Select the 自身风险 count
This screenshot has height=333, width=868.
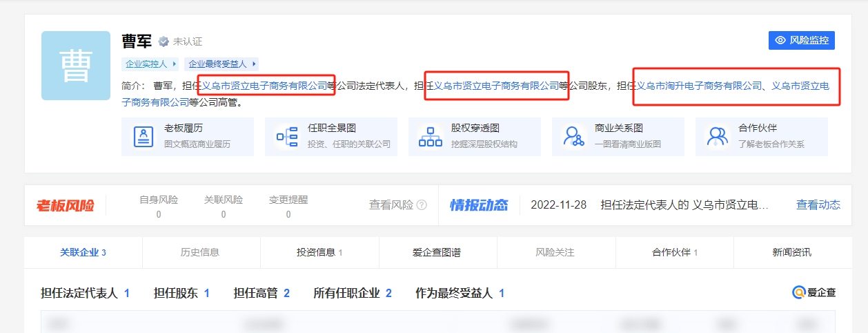pyautogui.click(x=159, y=214)
